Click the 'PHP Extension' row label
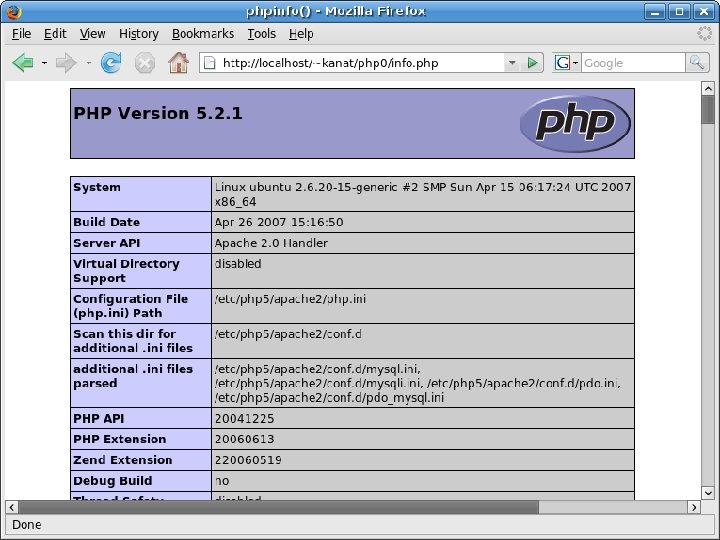 coord(119,439)
